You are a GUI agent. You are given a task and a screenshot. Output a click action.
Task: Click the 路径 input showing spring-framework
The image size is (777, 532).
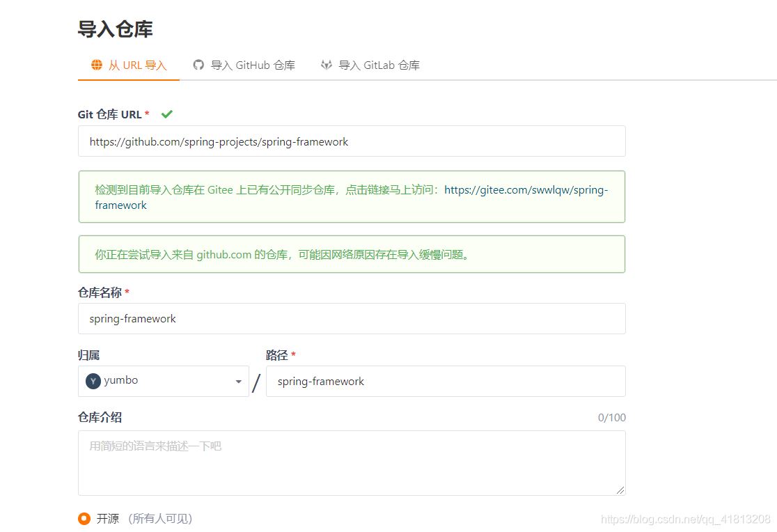click(446, 381)
